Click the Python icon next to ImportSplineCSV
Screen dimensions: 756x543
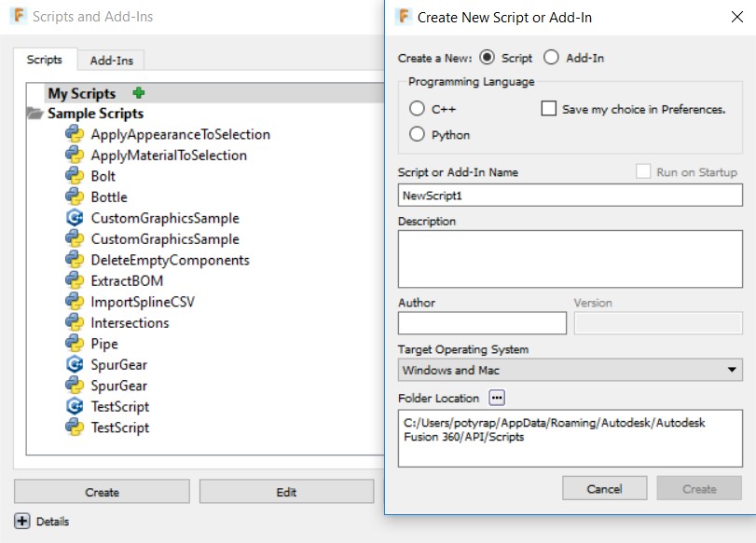[x=75, y=302]
